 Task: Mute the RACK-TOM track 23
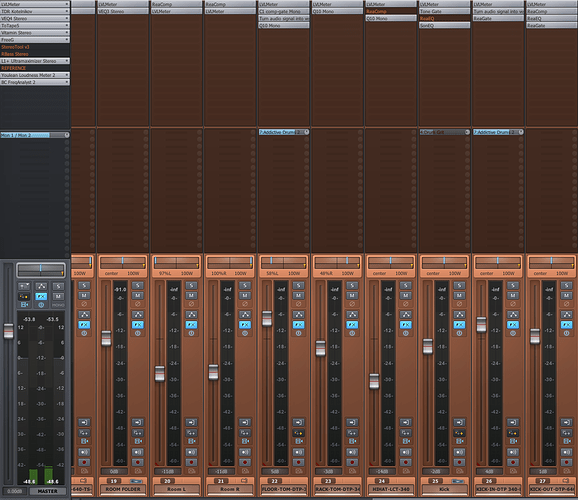click(x=352, y=295)
